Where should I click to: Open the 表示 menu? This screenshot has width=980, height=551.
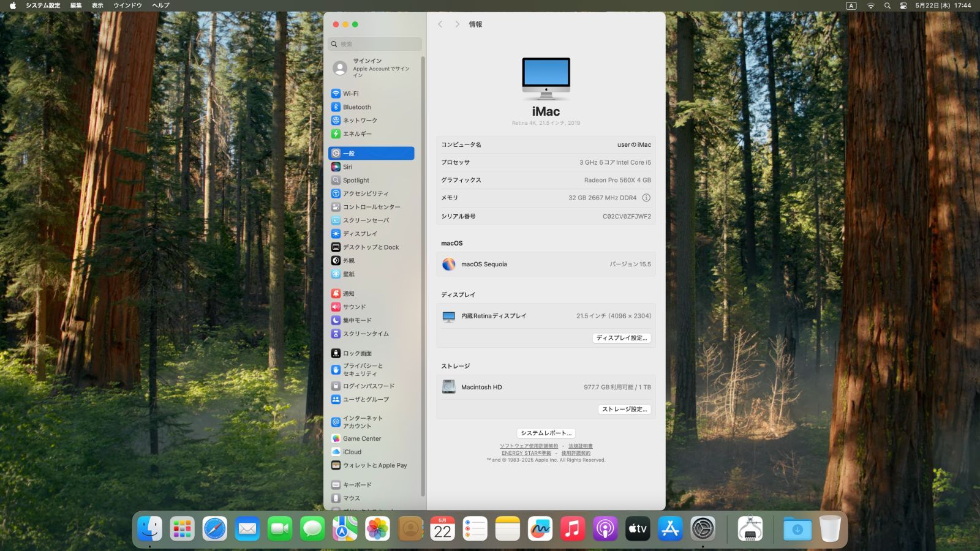pyautogui.click(x=97, y=6)
